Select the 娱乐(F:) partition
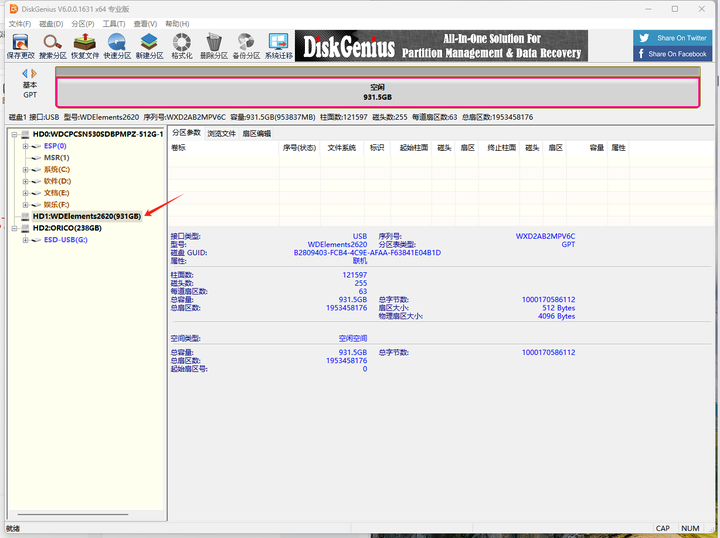This screenshot has width=720, height=538. tap(56, 205)
